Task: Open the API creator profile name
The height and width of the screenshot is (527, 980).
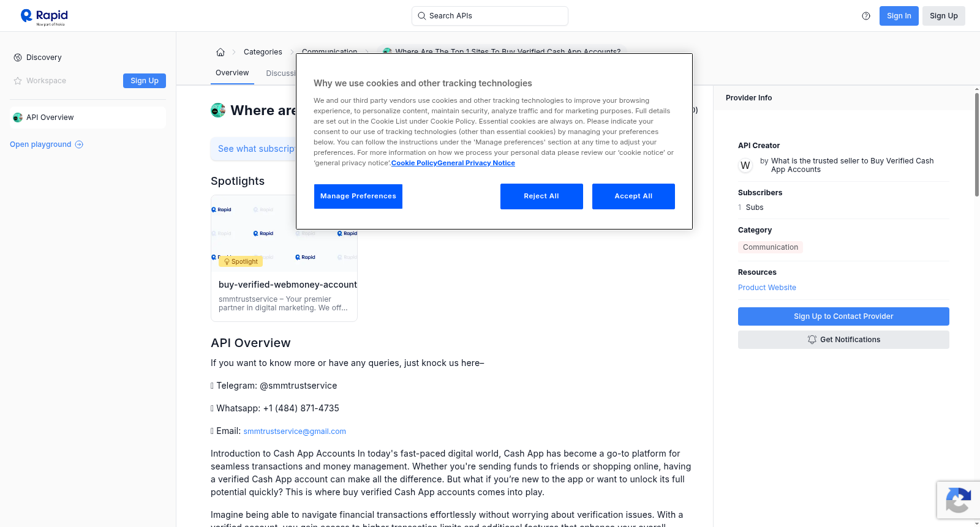Action: [x=852, y=165]
